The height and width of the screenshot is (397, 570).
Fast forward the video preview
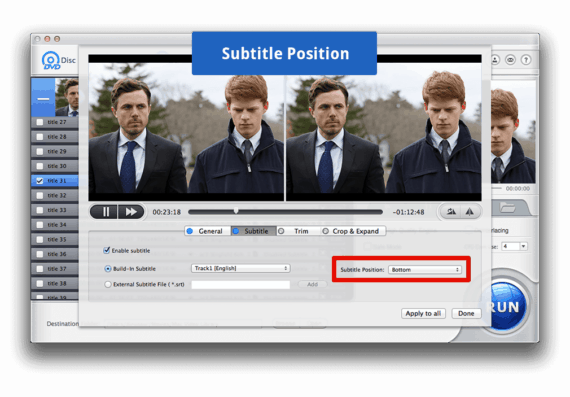coord(131,212)
